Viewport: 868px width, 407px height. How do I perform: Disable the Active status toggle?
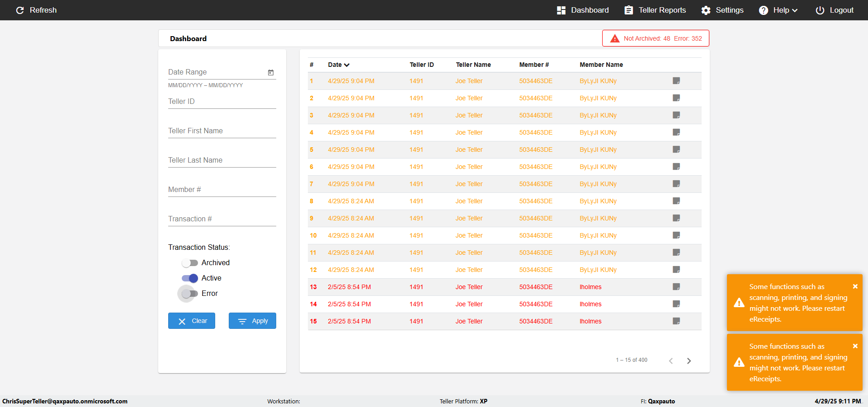[190, 278]
